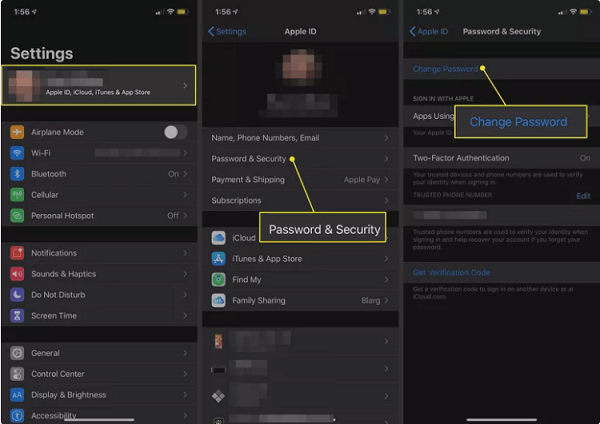The height and width of the screenshot is (424, 600).
Task: Open Screen Time settings
Action: pyautogui.click(x=99, y=316)
